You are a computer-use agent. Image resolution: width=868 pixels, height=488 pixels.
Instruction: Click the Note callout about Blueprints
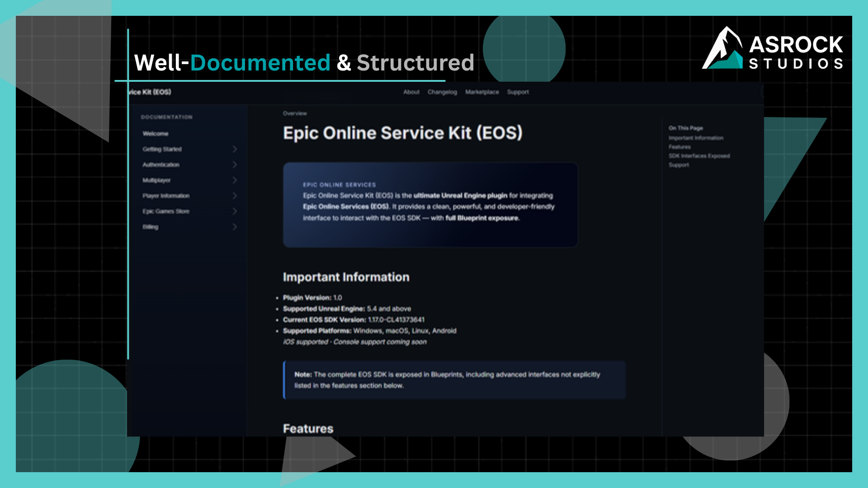point(454,380)
